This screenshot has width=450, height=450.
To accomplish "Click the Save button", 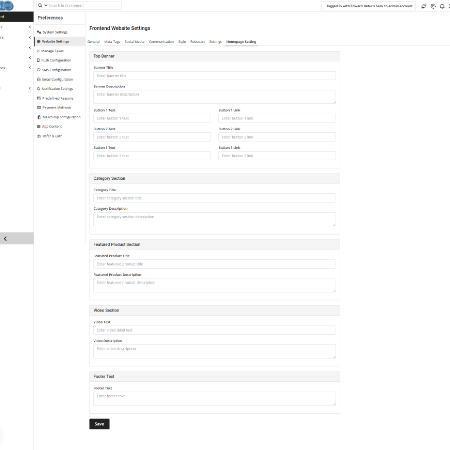I will pyautogui.click(x=99, y=424).
